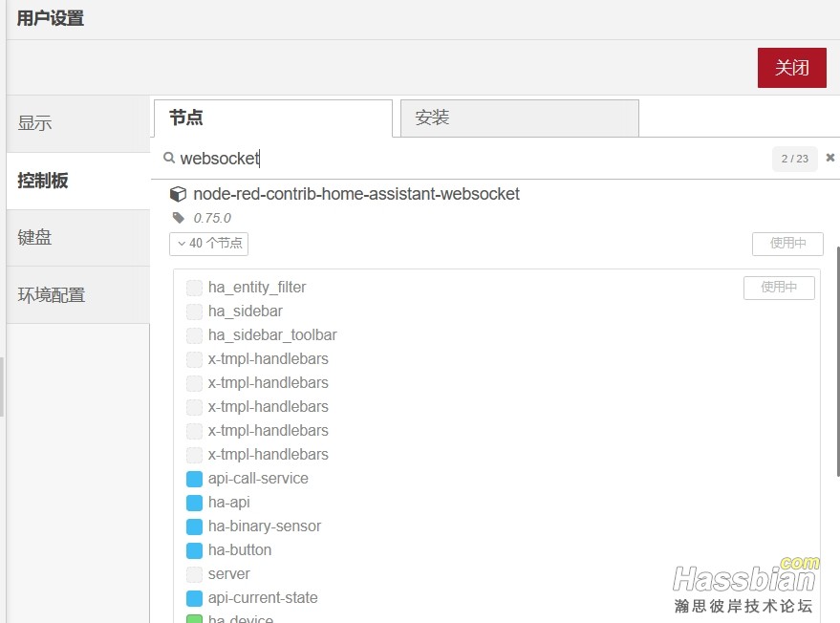Switch to the 安装 tab
The image size is (840, 623).
click(520, 118)
